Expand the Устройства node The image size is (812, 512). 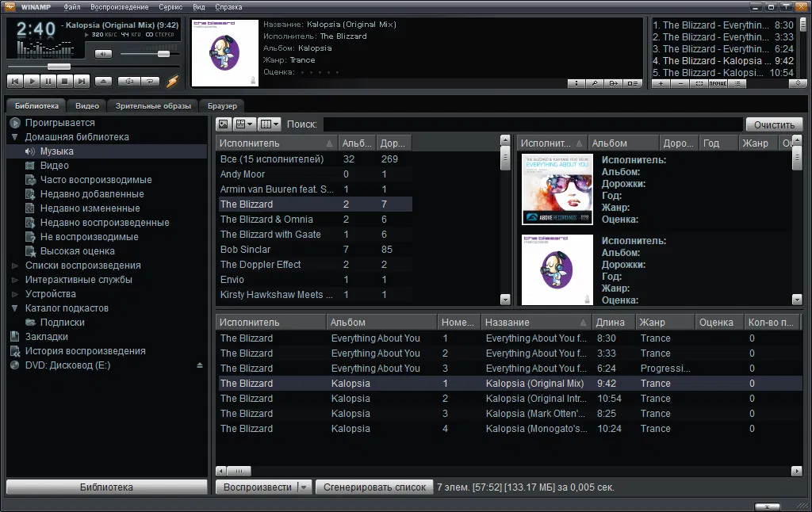[15, 294]
